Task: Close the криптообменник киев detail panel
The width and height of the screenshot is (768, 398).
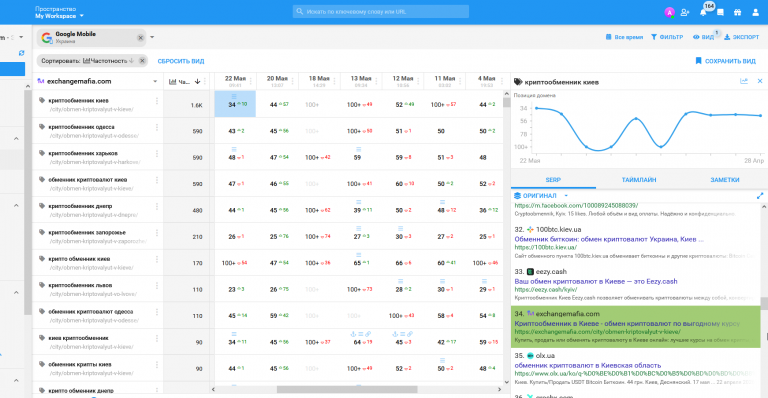Action: click(760, 81)
